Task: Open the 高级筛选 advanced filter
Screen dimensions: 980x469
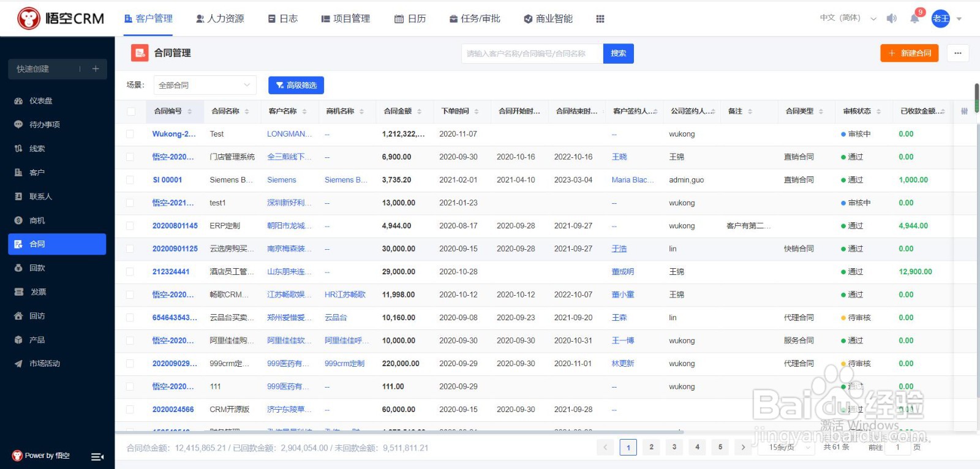Action: [296, 85]
